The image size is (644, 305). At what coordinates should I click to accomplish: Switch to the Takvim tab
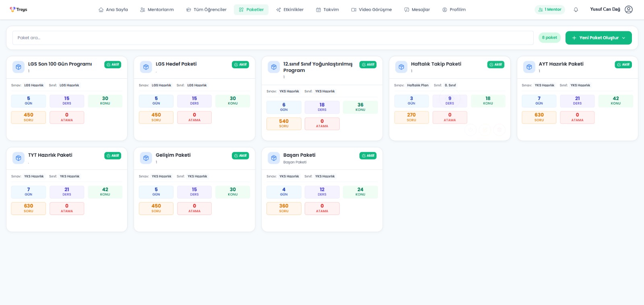tap(327, 10)
